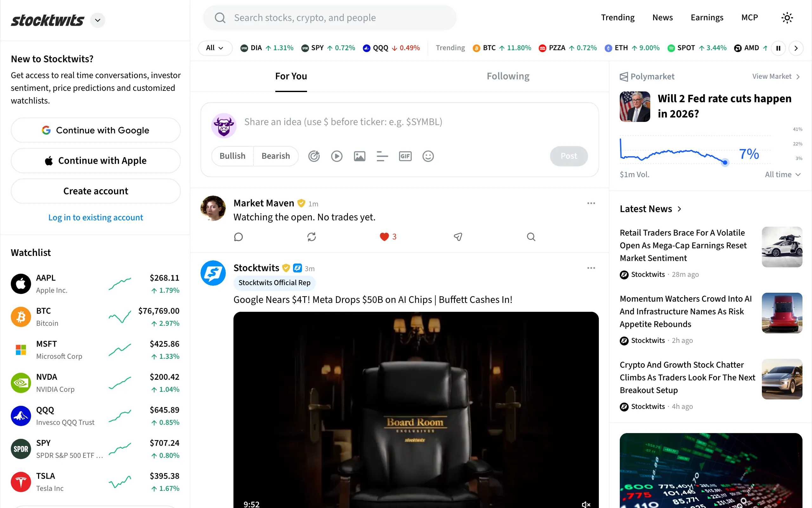Toggle the light/dark theme sun icon
Screen dimensions: 812x508
coord(787,17)
